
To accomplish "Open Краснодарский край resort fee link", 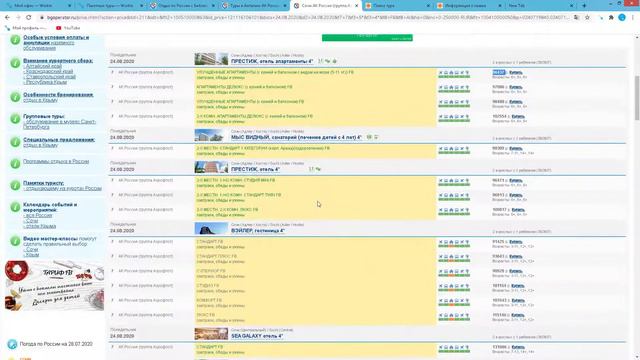I will [49, 71].
